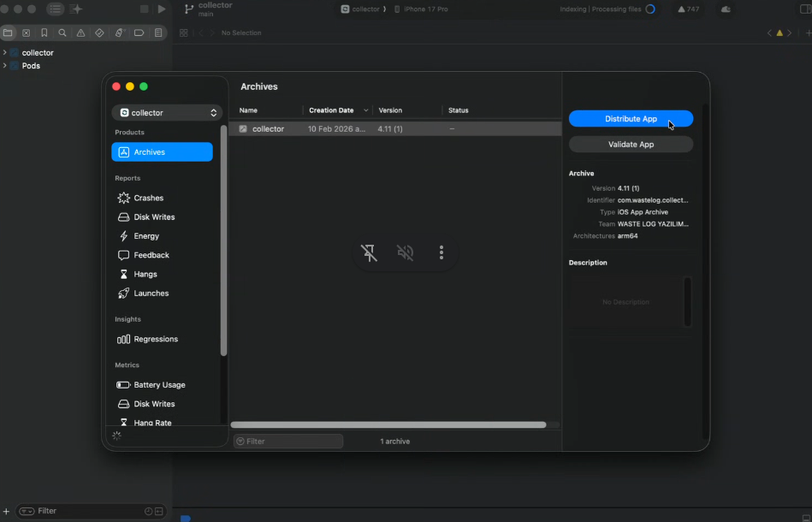Expand the Pods project tree item
The height and width of the screenshot is (522, 812).
point(5,66)
